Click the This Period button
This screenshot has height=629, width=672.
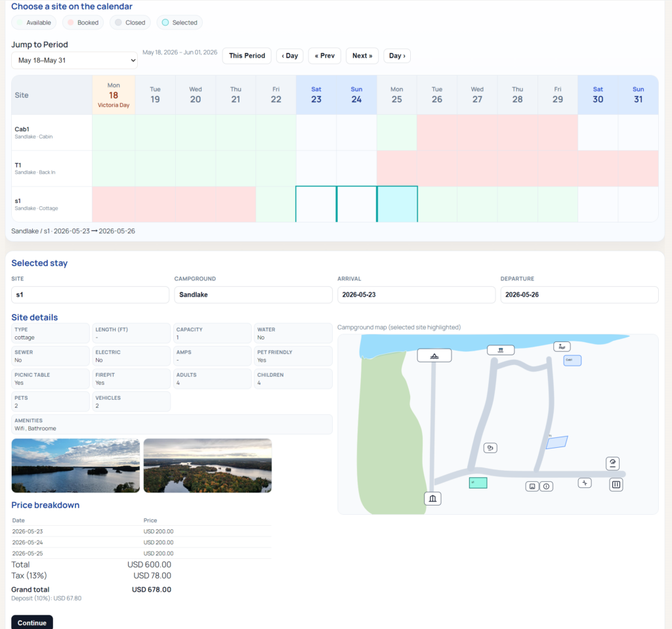[246, 56]
